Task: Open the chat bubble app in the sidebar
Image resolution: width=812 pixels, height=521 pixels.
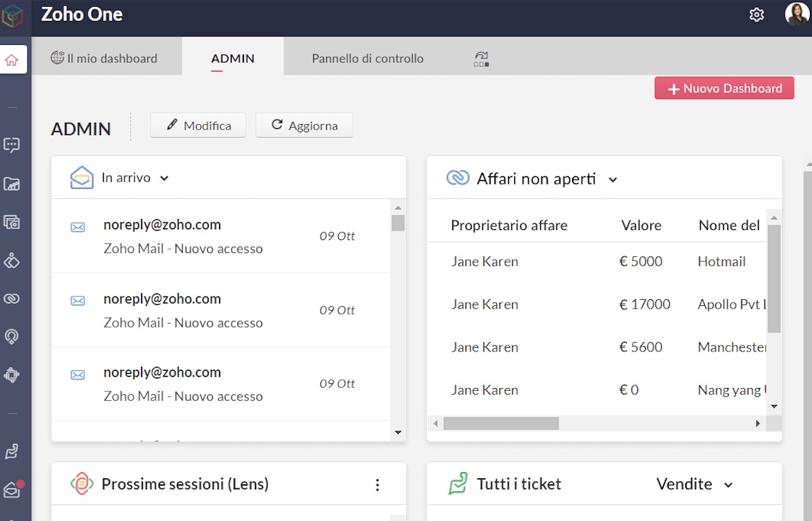Action: tap(12, 144)
